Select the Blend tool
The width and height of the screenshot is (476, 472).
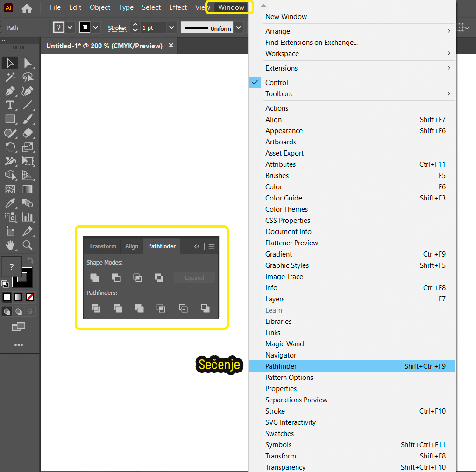pyautogui.click(x=28, y=203)
